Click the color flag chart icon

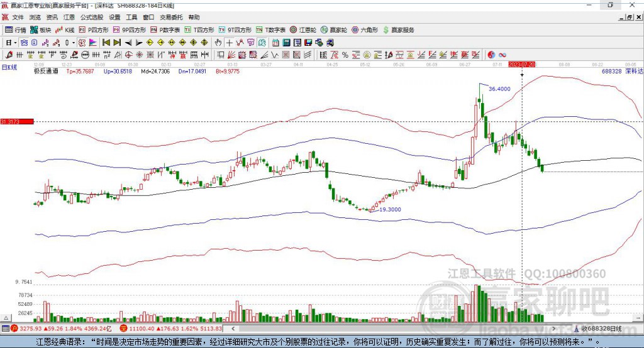[93, 43]
